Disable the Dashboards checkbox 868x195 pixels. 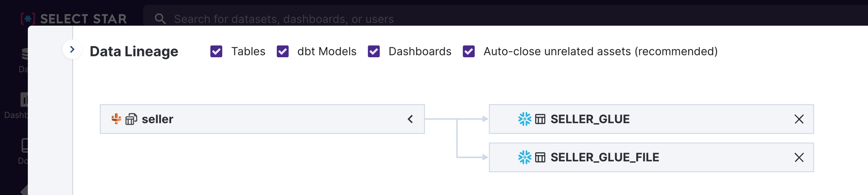click(x=374, y=51)
